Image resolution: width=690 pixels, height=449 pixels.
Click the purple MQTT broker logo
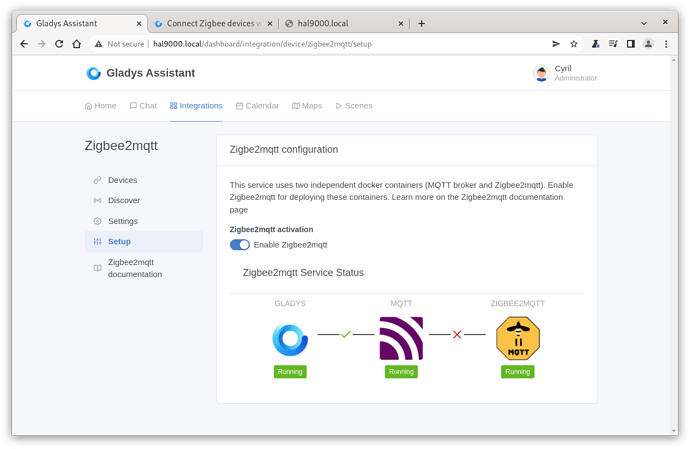pos(401,339)
